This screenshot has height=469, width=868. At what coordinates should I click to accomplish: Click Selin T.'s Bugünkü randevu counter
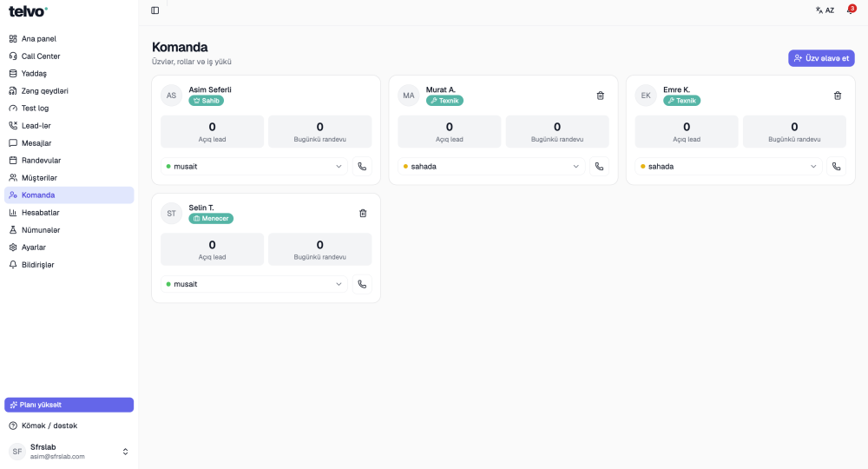coord(320,250)
